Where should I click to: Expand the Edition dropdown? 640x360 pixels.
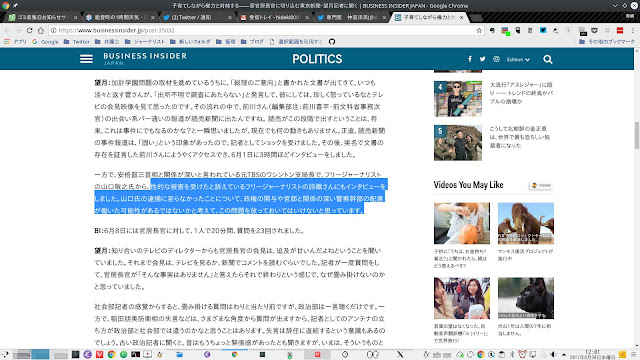(518, 60)
